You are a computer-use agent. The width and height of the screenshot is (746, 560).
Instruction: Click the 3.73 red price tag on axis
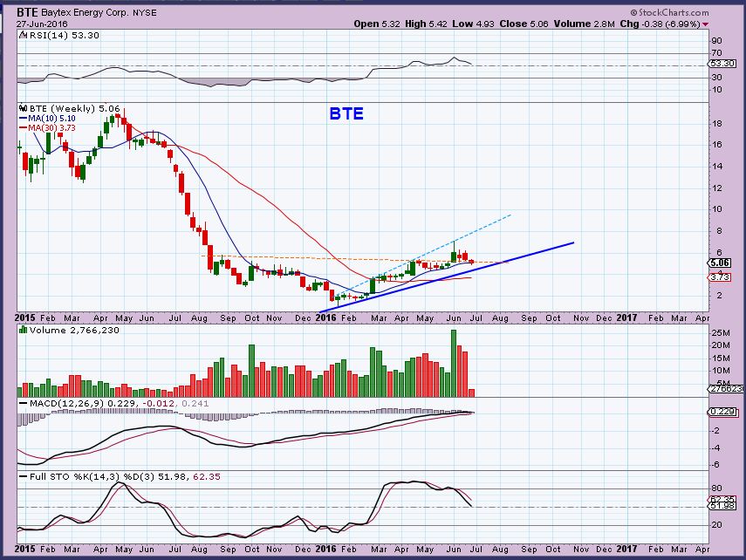pyautogui.click(x=721, y=277)
